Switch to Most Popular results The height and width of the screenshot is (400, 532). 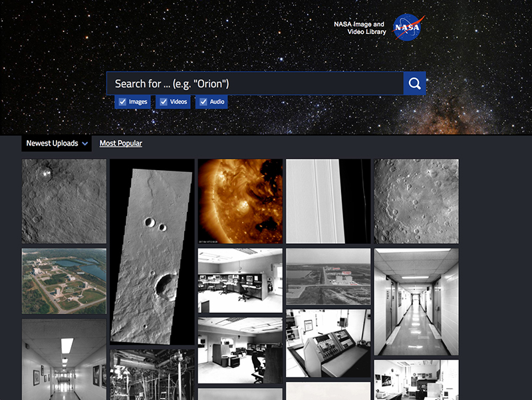click(120, 143)
